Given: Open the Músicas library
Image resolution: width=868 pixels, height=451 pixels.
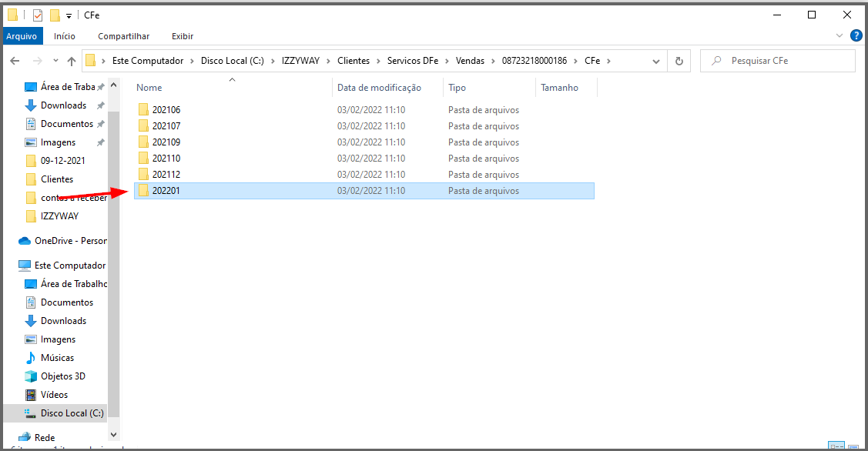Looking at the screenshot, I should pyautogui.click(x=57, y=358).
